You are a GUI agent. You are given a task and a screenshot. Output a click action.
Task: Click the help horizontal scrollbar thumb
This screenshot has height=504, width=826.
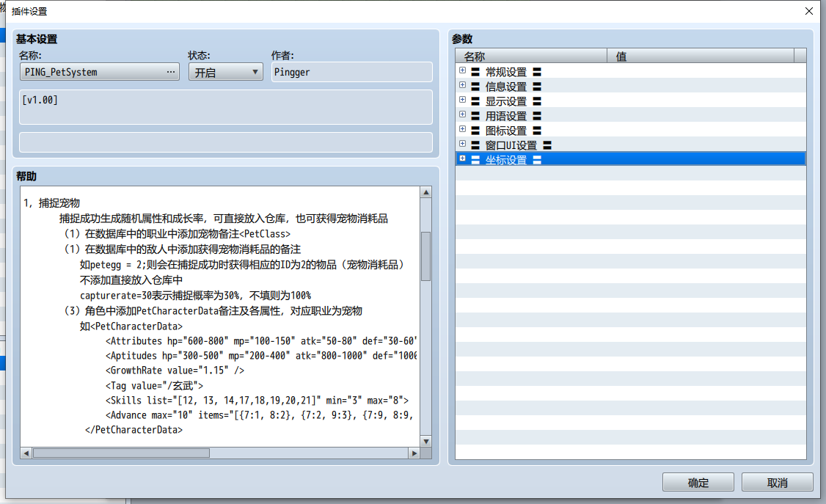pos(121,453)
